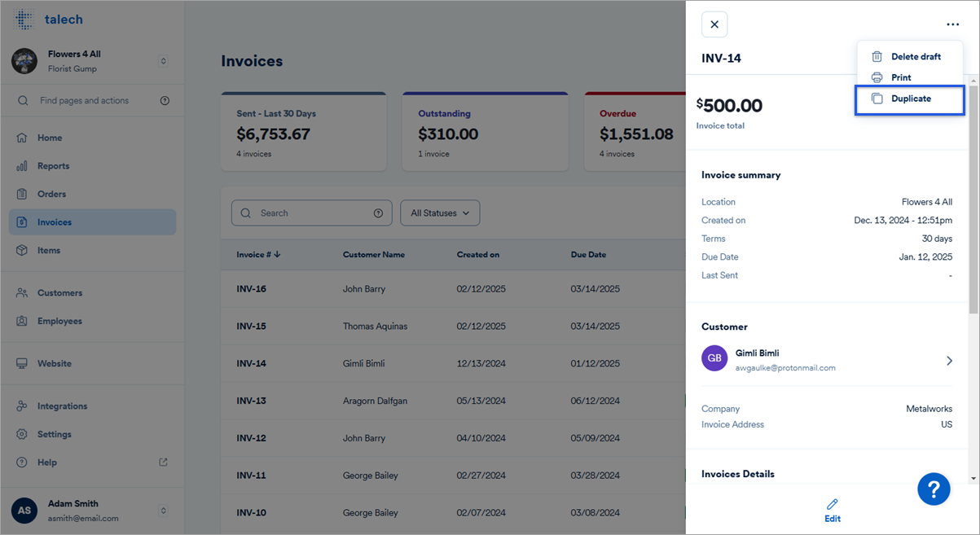Open Home from the sidebar
This screenshot has width=980, height=535.
pyautogui.click(x=92, y=138)
